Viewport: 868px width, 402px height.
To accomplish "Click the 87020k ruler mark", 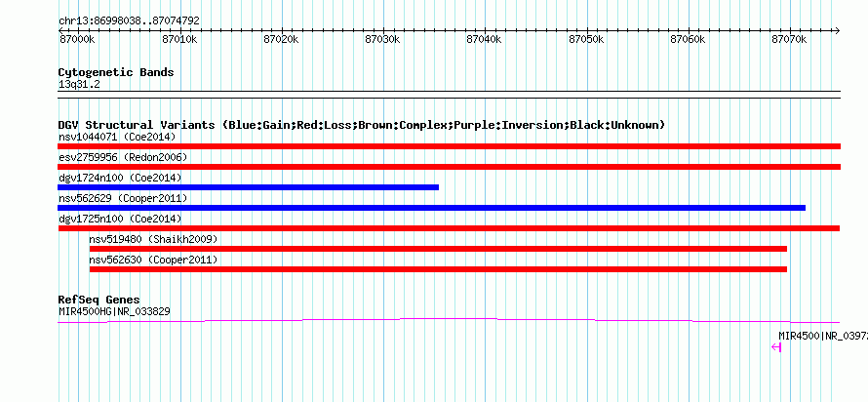I will point(282,40).
